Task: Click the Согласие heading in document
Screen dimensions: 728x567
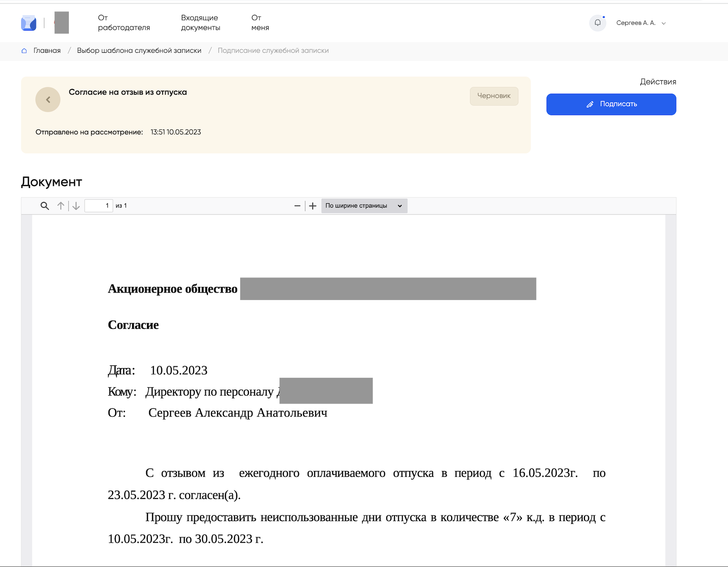Action: 133,325
